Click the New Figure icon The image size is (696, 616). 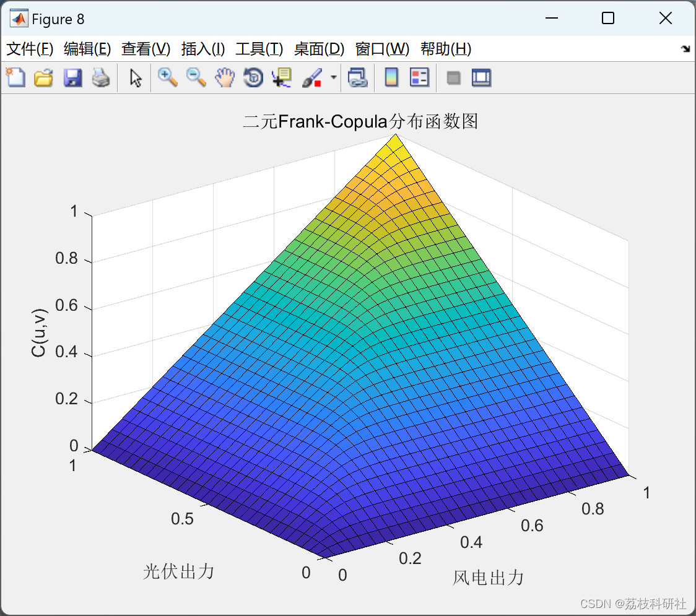pyautogui.click(x=15, y=77)
